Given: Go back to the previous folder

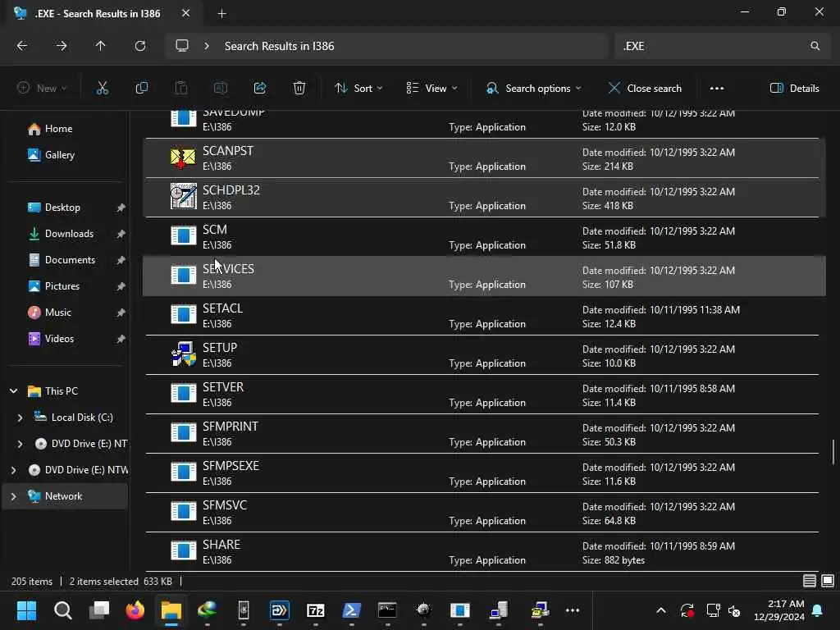Looking at the screenshot, I should click(x=22, y=46).
